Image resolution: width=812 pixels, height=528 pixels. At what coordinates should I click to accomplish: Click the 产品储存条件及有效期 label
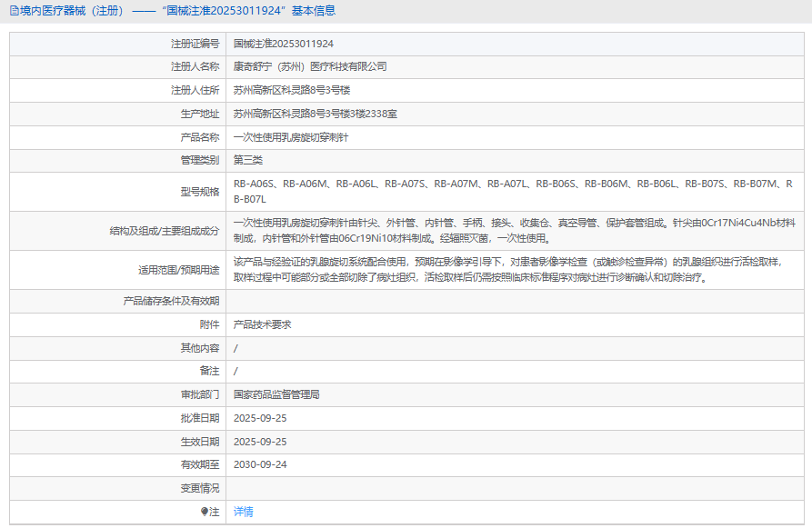point(171,302)
